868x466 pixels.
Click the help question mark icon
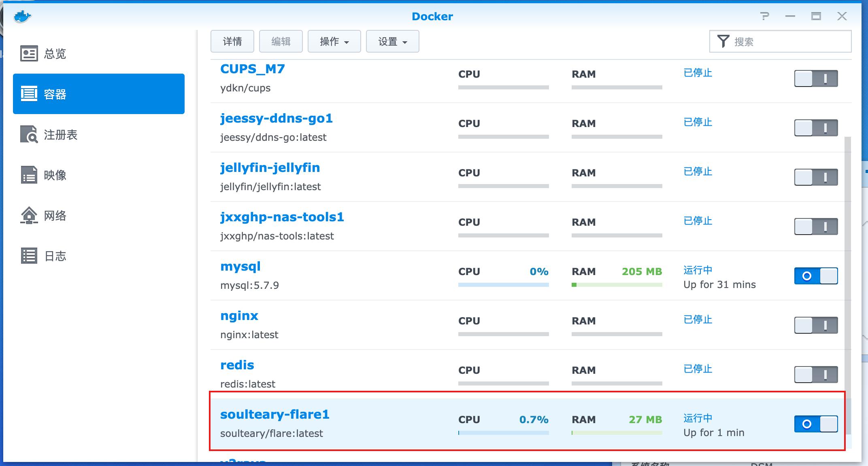coord(764,16)
